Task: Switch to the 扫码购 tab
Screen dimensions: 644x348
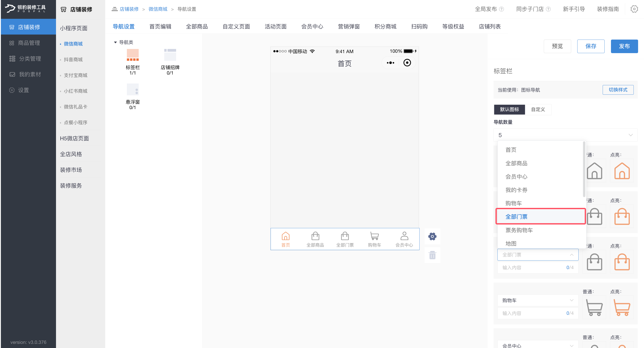Action: coord(419,26)
